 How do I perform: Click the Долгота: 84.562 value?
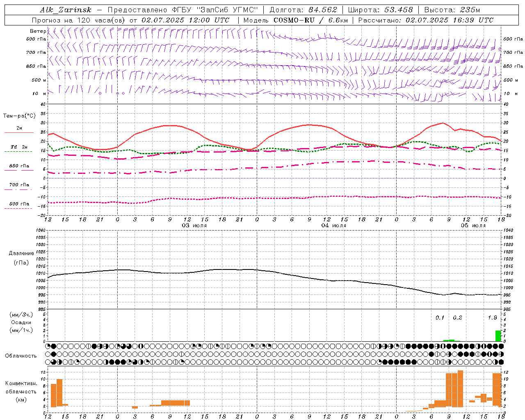303,10
